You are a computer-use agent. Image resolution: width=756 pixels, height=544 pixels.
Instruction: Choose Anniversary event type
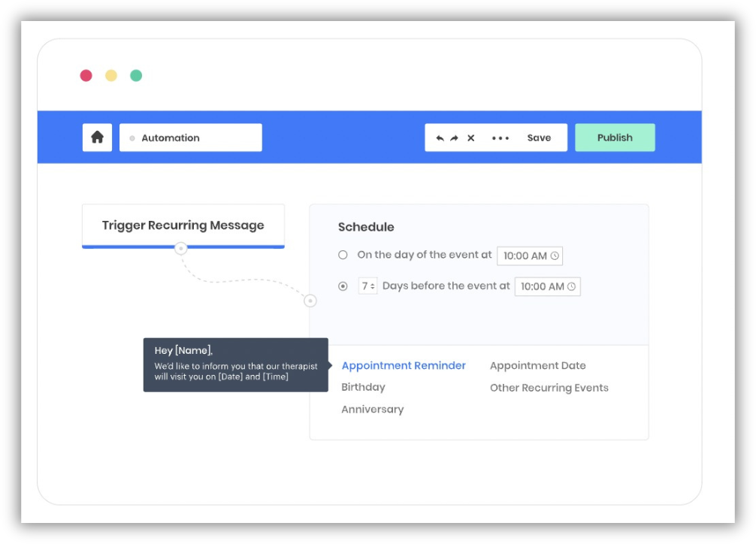pyautogui.click(x=372, y=410)
